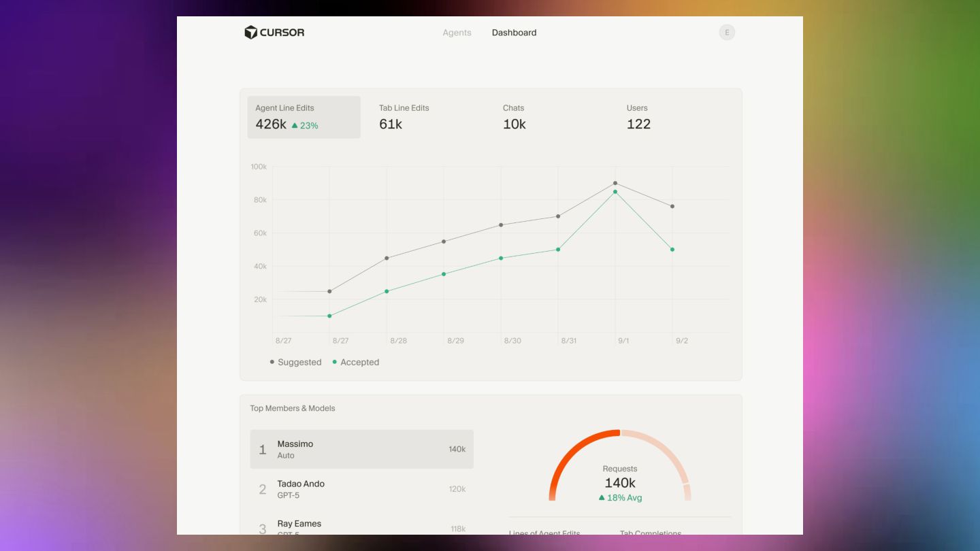The width and height of the screenshot is (980, 551).
Task: Select the Tadao Ando member row
Action: 361,489
